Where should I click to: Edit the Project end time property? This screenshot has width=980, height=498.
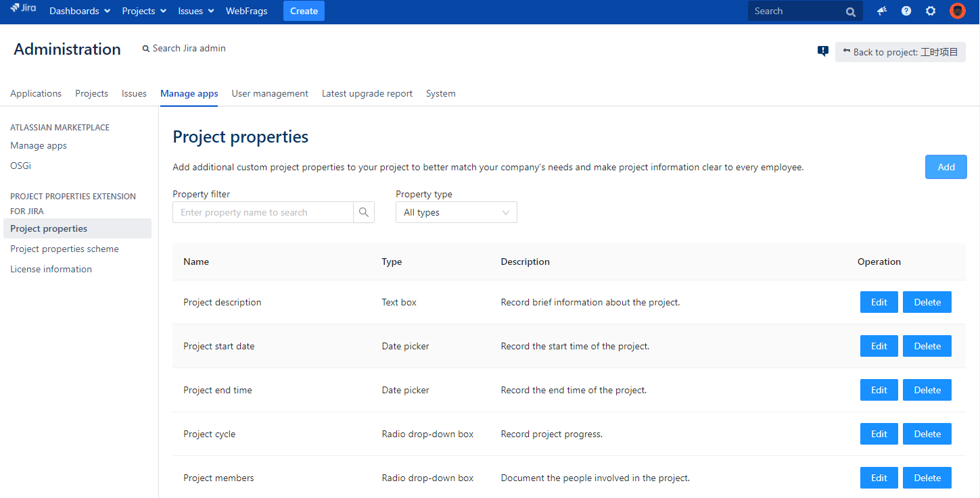pyautogui.click(x=879, y=390)
